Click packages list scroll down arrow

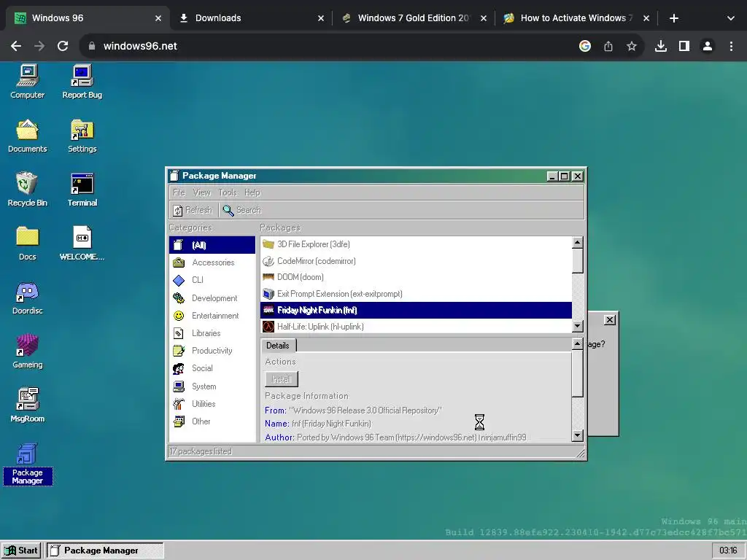tap(578, 326)
